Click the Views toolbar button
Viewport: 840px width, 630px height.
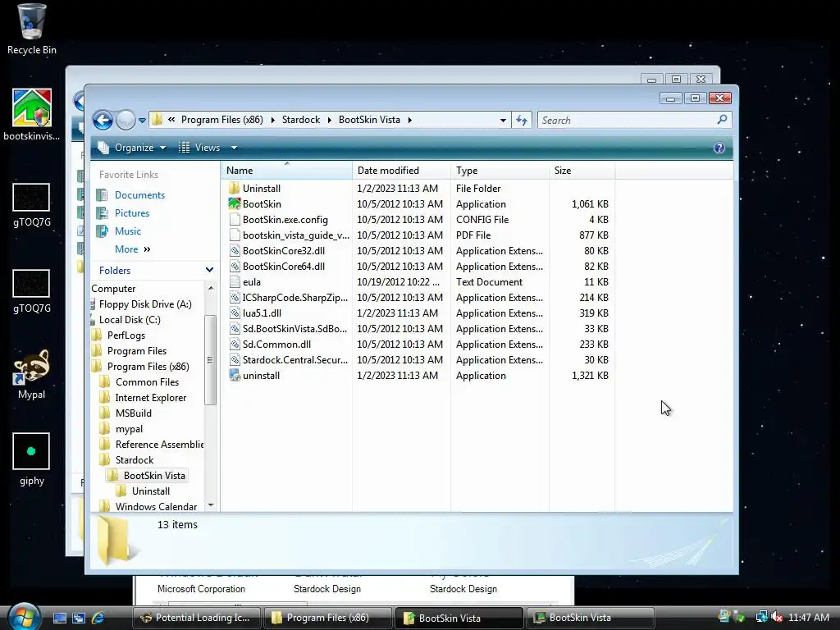(x=199, y=148)
